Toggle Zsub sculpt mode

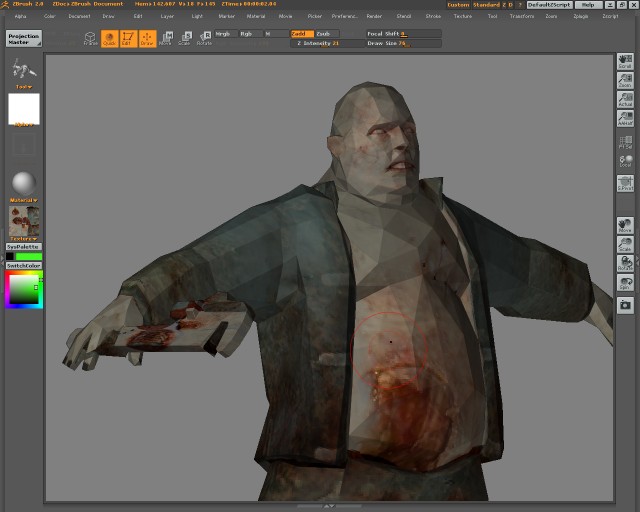pyautogui.click(x=327, y=34)
